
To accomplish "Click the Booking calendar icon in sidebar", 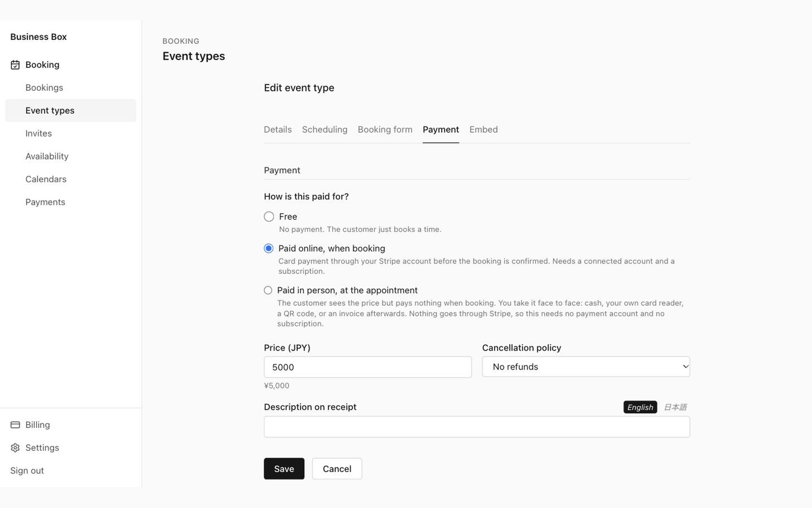I will [15, 65].
